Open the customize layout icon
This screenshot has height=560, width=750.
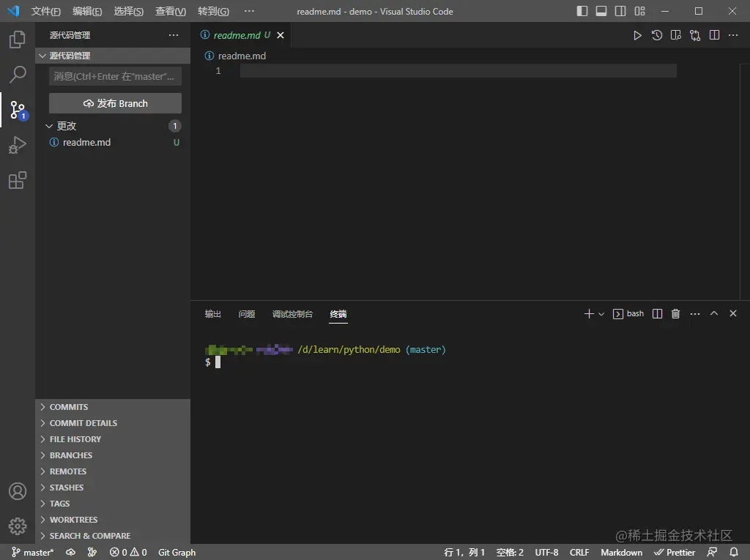[639, 11]
